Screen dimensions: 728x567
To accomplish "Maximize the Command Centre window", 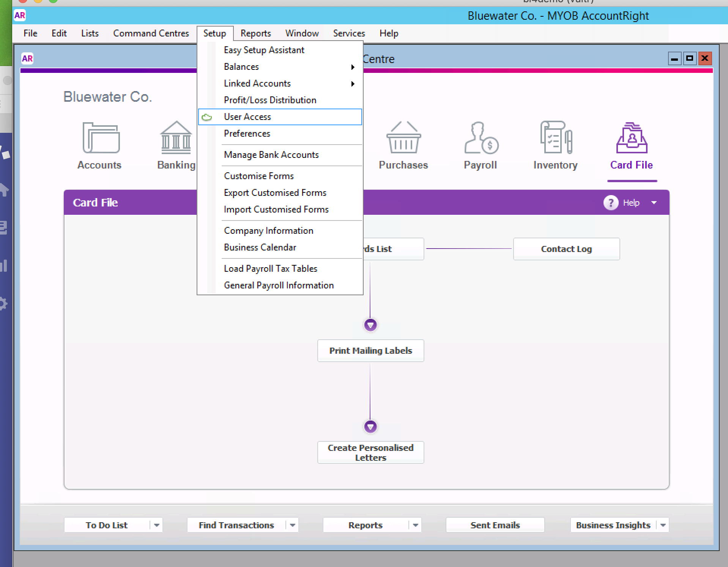I will coord(690,58).
